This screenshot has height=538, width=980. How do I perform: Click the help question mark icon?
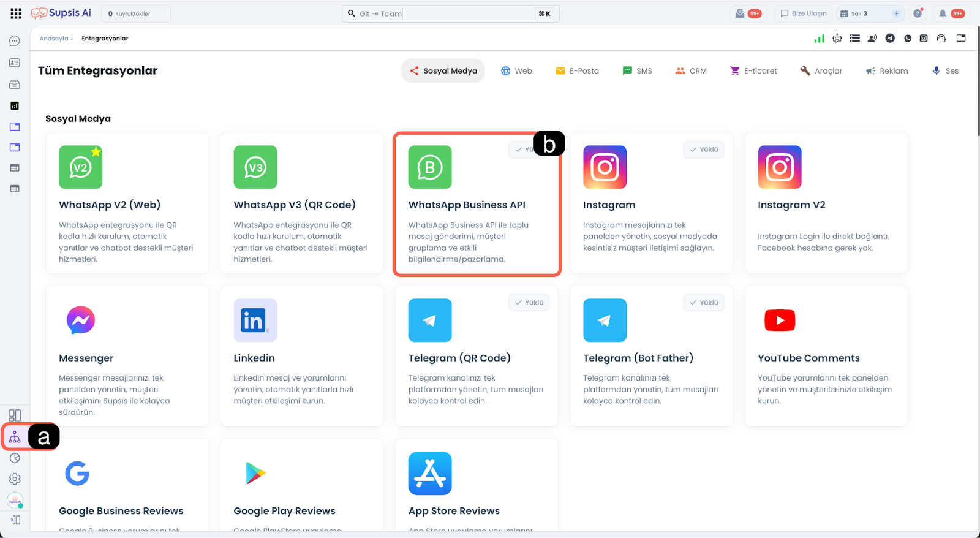[918, 13]
